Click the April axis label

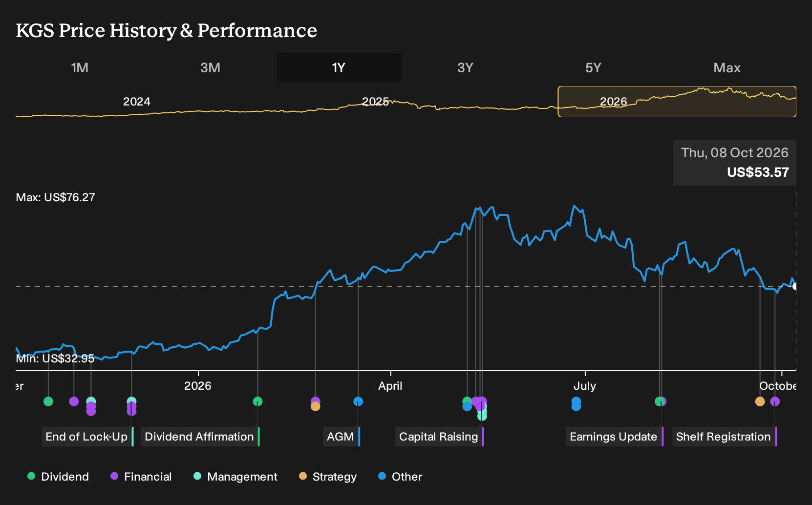point(390,386)
